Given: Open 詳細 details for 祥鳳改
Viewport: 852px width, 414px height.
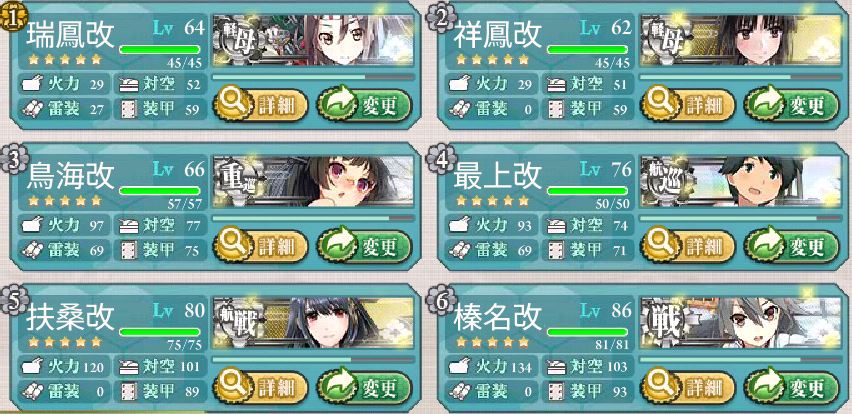Looking at the screenshot, I should (688, 105).
